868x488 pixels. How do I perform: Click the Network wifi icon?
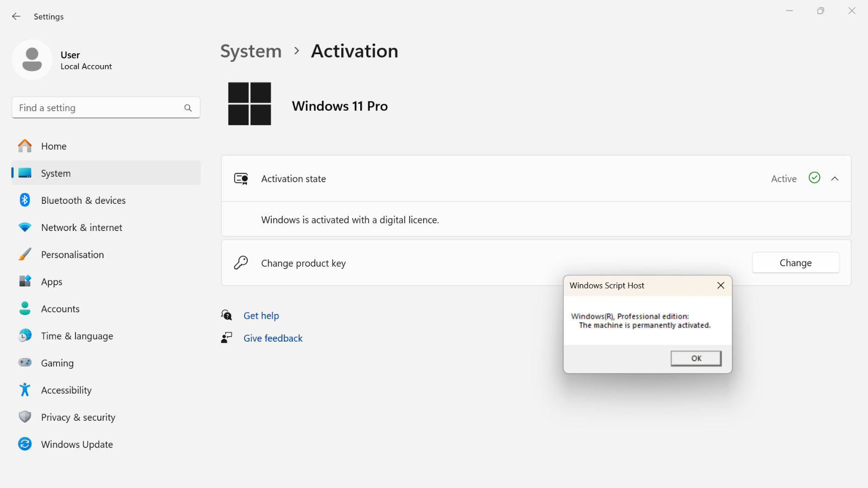[25, 227]
